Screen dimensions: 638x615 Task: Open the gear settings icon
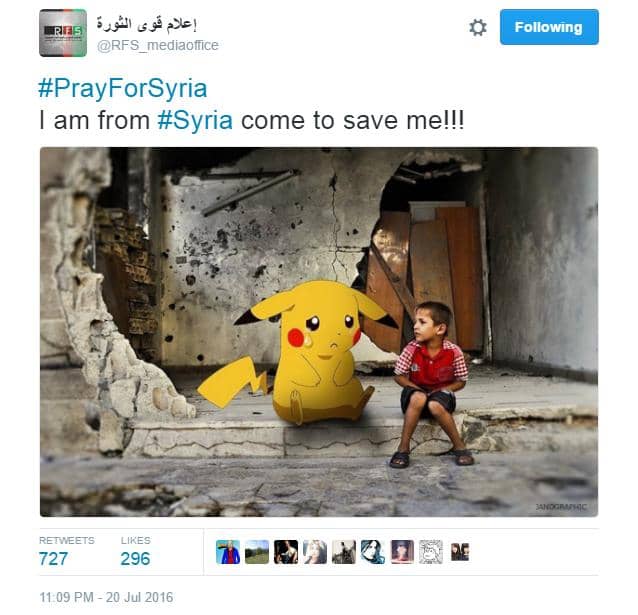(477, 28)
